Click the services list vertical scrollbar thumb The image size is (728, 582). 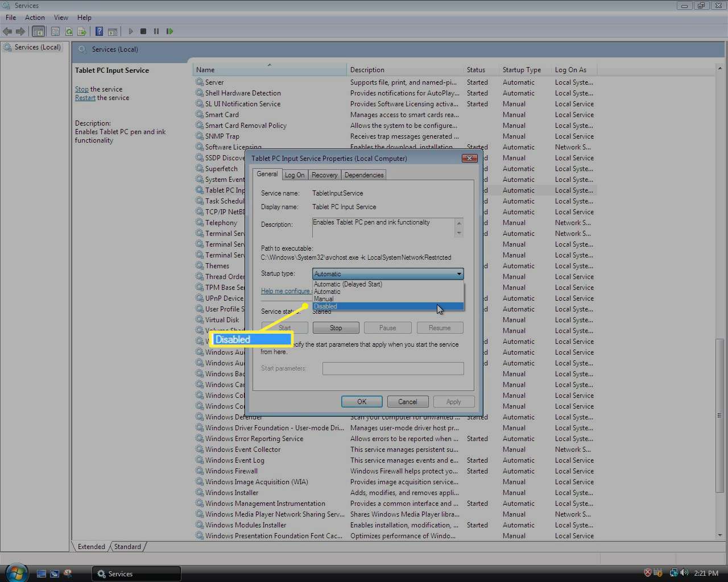tap(720, 415)
